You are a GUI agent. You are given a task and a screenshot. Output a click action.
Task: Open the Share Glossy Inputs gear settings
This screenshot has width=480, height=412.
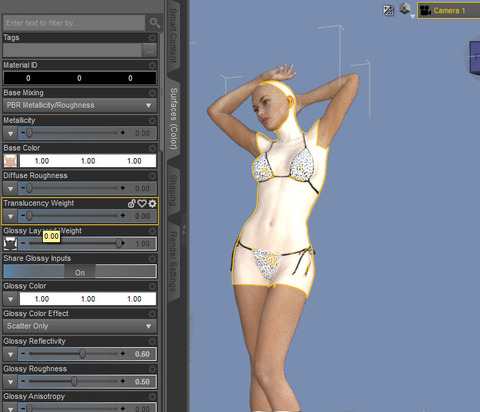[x=152, y=259]
